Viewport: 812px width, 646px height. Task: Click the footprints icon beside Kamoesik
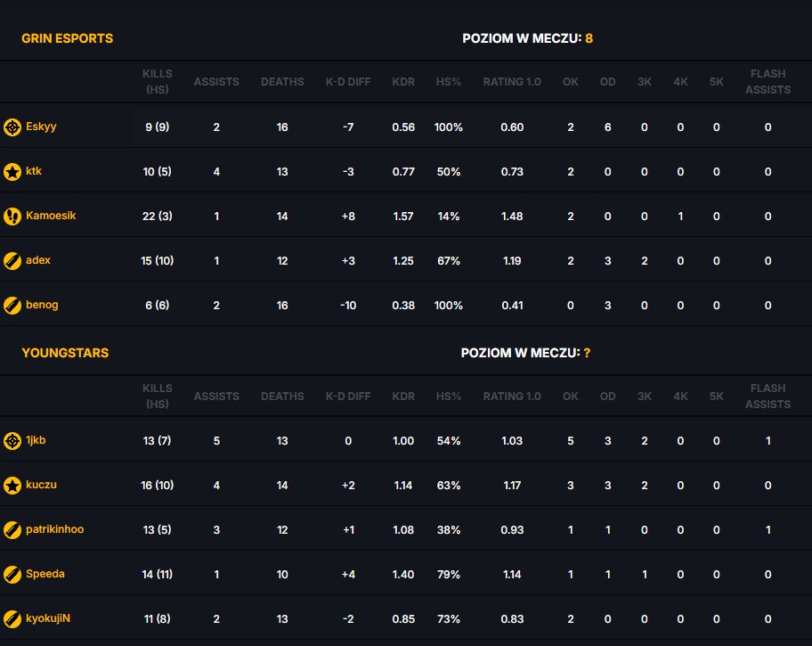pos(12,217)
